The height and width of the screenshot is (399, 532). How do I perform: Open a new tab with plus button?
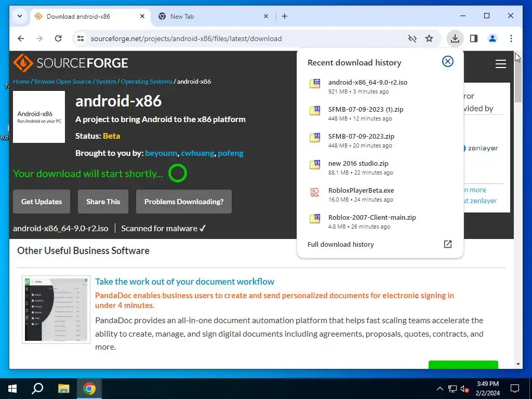(x=285, y=16)
